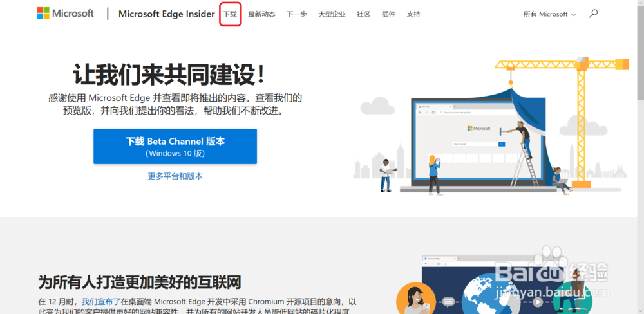Open the search magnifier icon
The height and width of the screenshot is (314, 644).
click(x=593, y=14)
